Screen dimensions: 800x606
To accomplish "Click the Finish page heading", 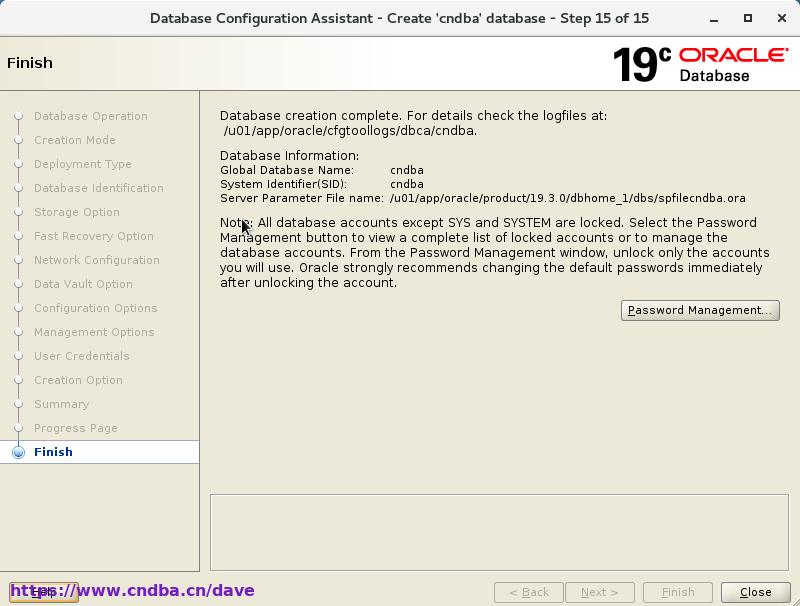I will tap(30, 63).
